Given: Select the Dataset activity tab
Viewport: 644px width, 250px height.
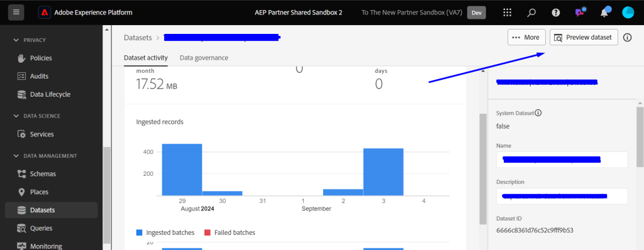Looking at the screenshot, I should pos(146,58).
